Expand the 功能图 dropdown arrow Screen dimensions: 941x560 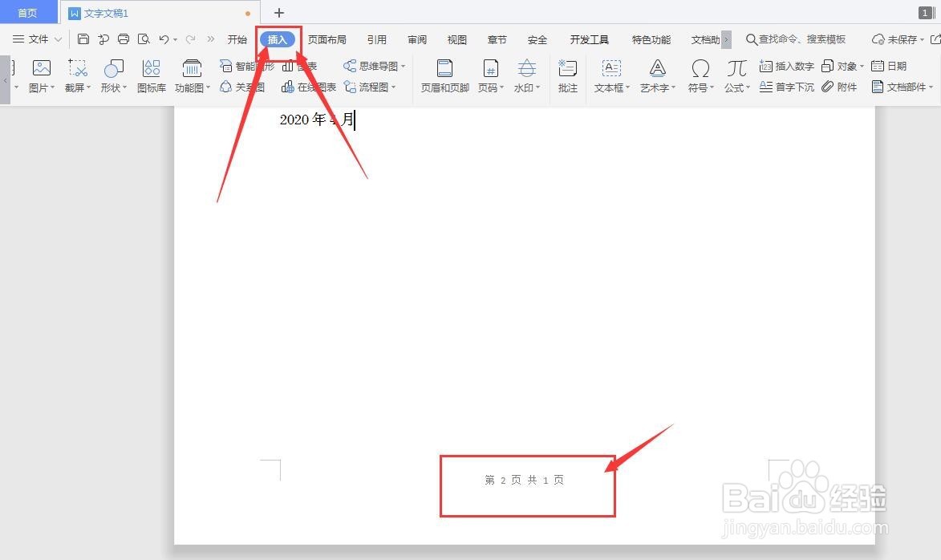(x=209, y=87)
